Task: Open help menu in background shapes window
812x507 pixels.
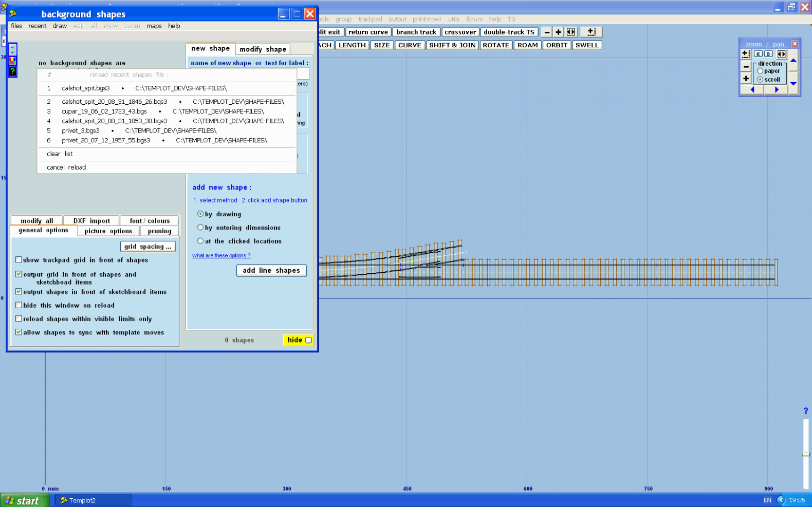Action: point(174,26)
